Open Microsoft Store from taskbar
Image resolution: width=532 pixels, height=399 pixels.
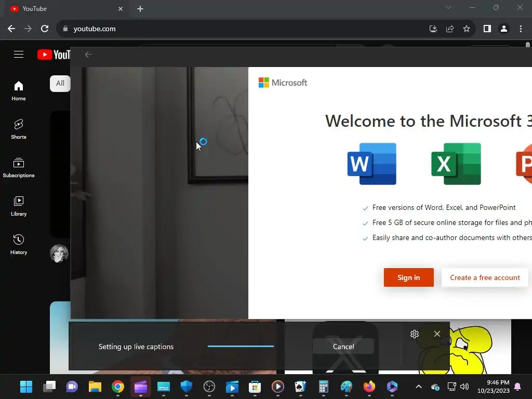(x=255, y=387)
